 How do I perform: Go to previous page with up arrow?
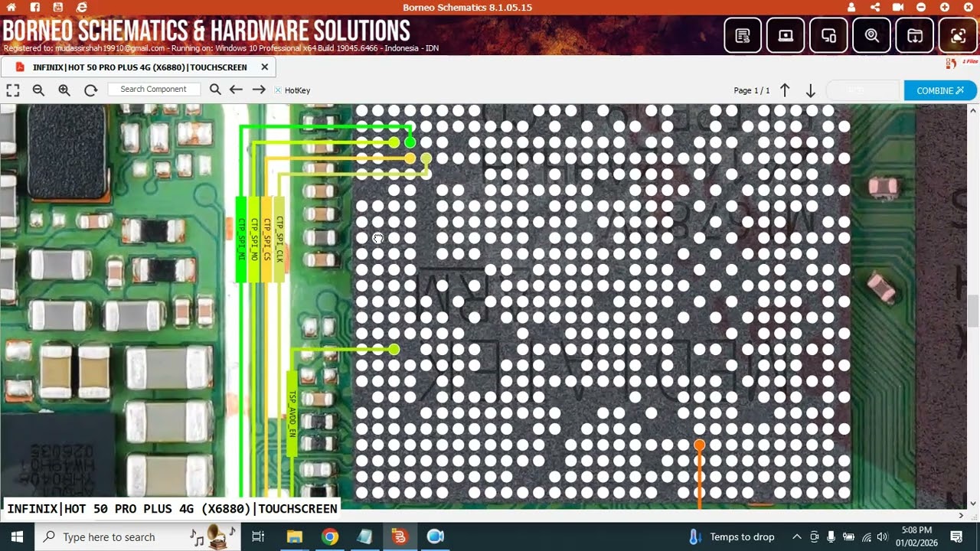click(x=785, y=90)
